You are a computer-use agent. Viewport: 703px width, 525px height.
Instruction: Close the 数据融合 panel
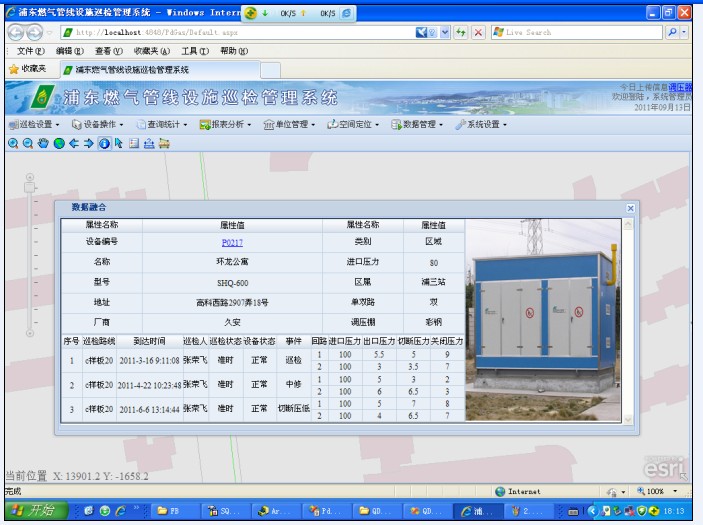pyautogui.click(x=630, y=207)
